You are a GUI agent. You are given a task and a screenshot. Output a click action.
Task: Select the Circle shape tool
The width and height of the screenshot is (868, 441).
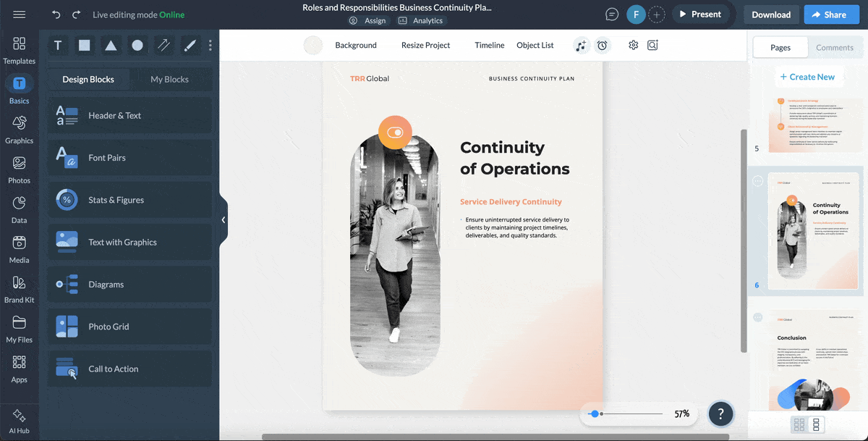coord(137,45)
